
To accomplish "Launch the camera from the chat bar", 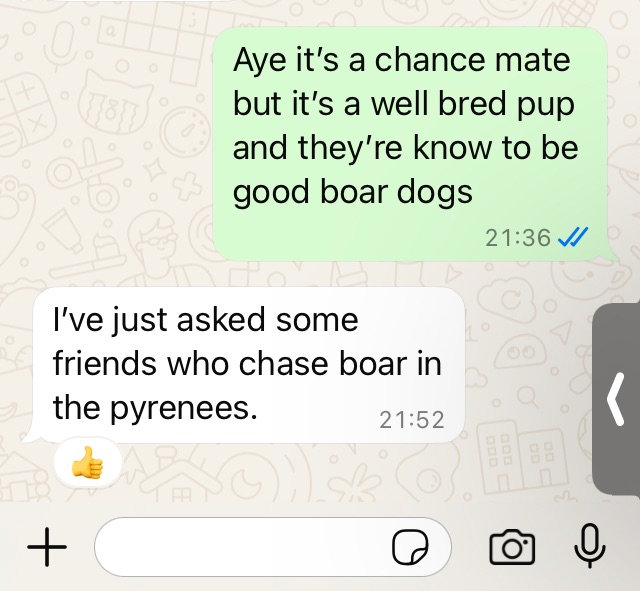I will (x=512, y=547).
